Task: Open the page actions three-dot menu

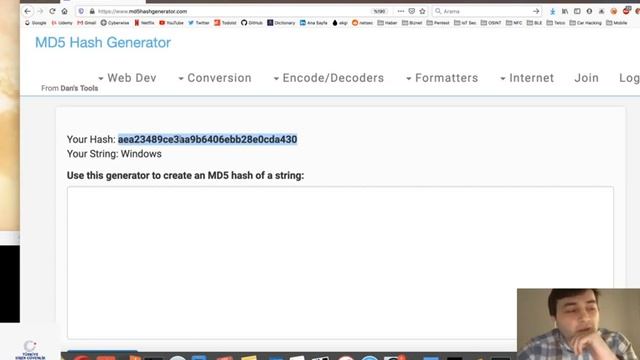Action: pos(401,11)
